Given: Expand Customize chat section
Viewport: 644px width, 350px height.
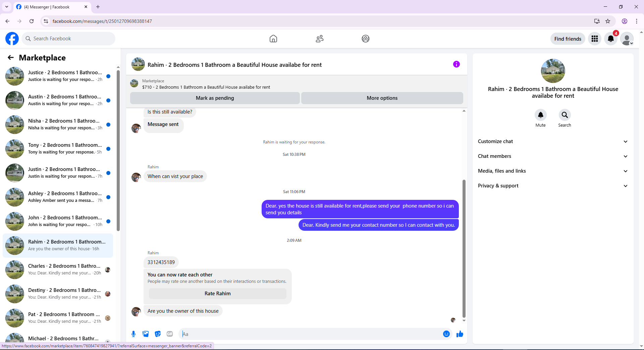Looking at the screenshot, I should (x=553, y=141).
